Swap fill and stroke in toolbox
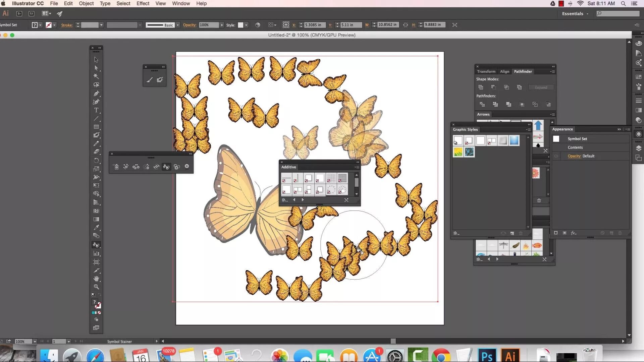This screenshot has height=362, width=644. pos(99,295)
